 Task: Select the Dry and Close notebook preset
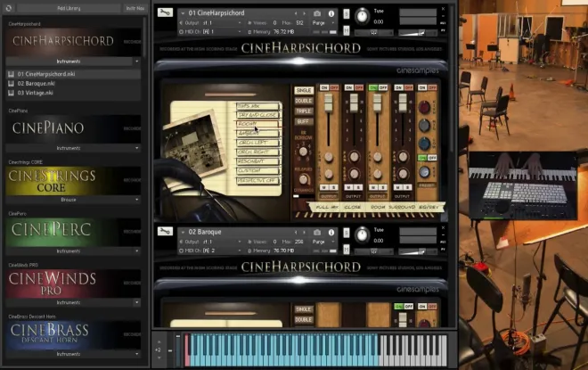click(258, 115)
